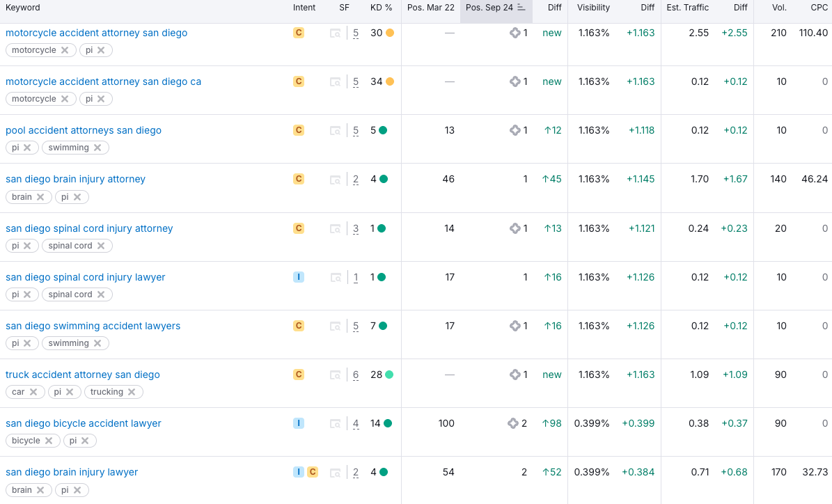Sort by the Keyword column header
This screenshot has width=832, height=504.
pos(22,8)
